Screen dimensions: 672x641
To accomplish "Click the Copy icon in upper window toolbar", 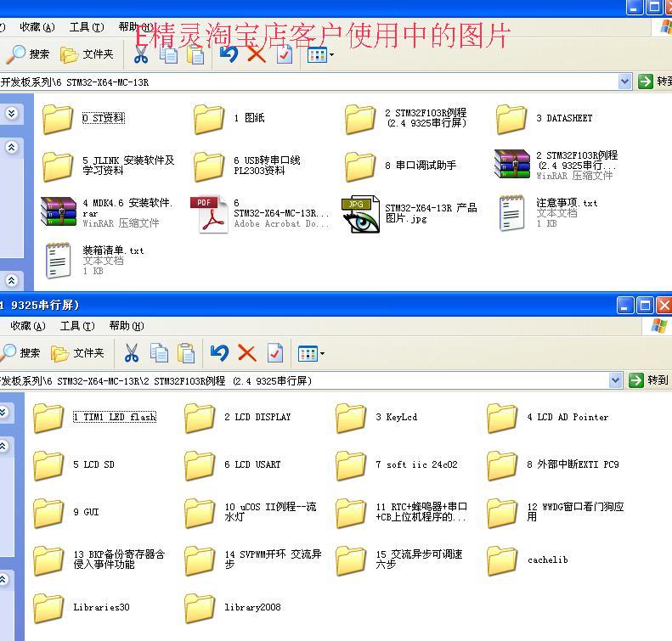I will pyautogui.click(x=168, y=54).
